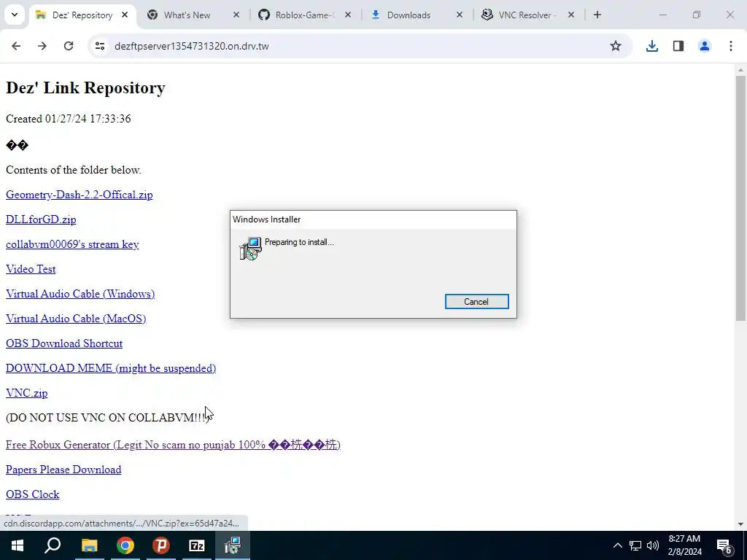Open the Free Robux Generator link

(173, 445)
